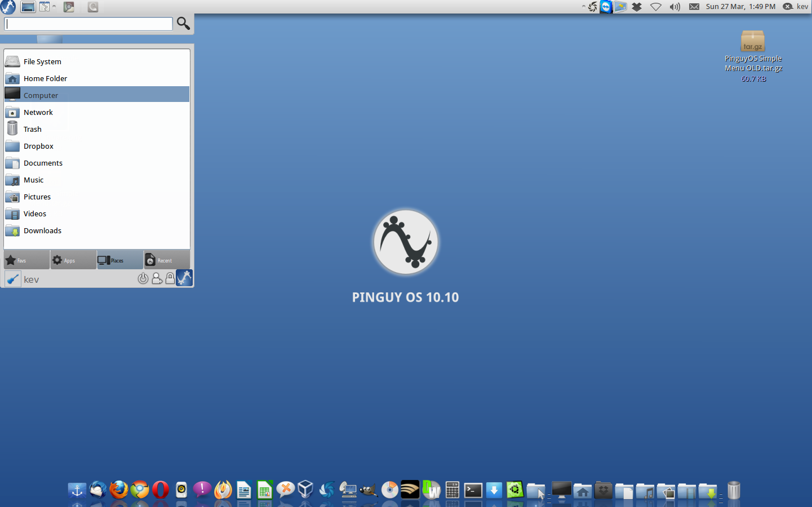Screen dimensions: 812x507
Task: Click the lock screen padlock button
Action: [170, 278]
